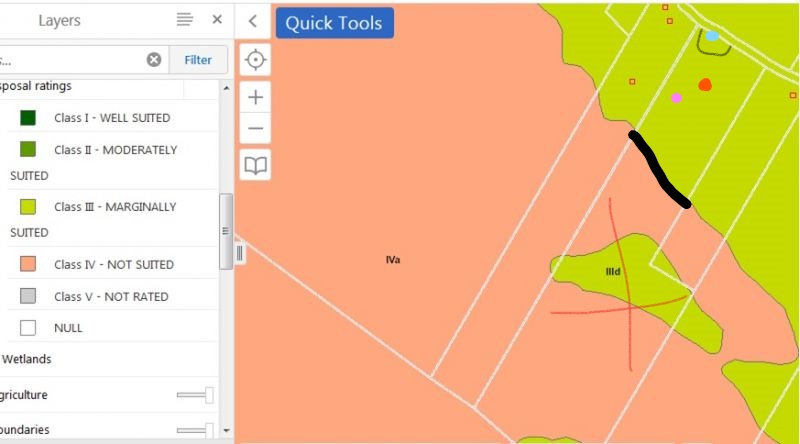Zoom in on the map
Image resolution: width=800 pixels, height=444 pixels.
tap(255, 97)
